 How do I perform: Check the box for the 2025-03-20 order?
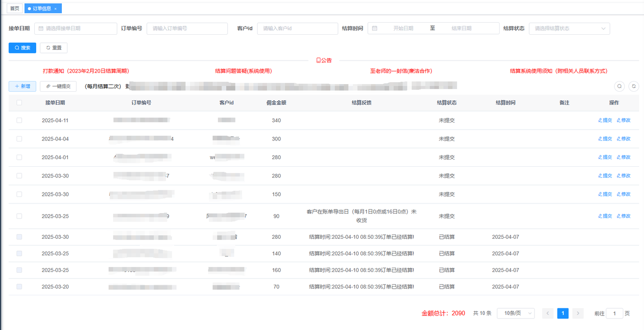click(19, 287)
